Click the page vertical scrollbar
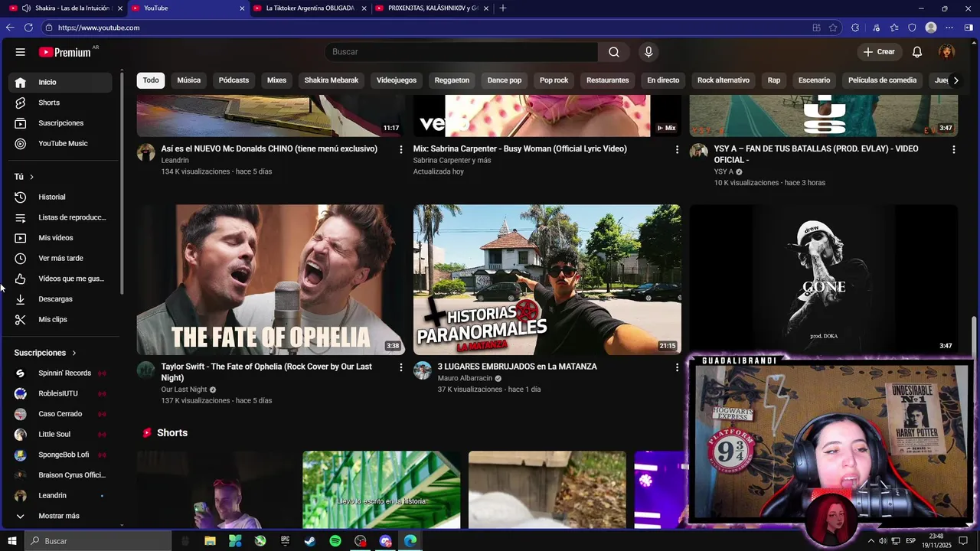 click(975, 337)
